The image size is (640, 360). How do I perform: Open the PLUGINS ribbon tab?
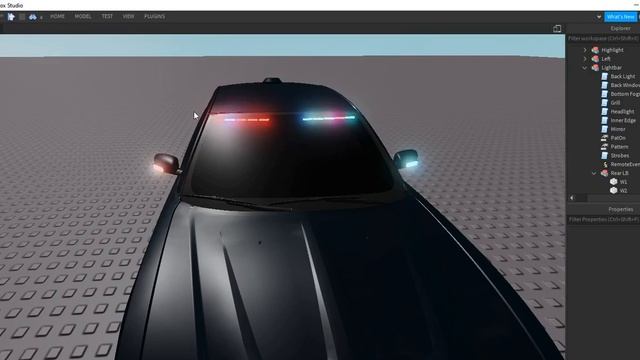[x=155, y=16]
